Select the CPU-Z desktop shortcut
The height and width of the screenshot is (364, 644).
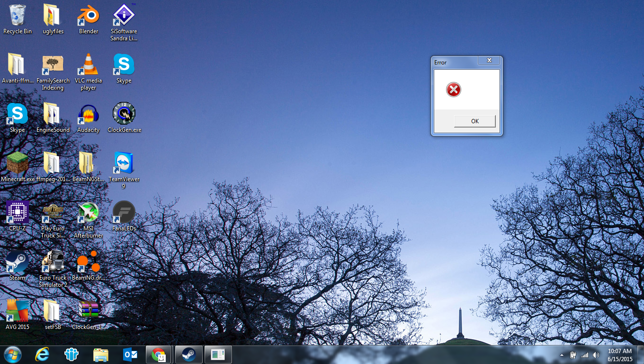pos(18,217)
